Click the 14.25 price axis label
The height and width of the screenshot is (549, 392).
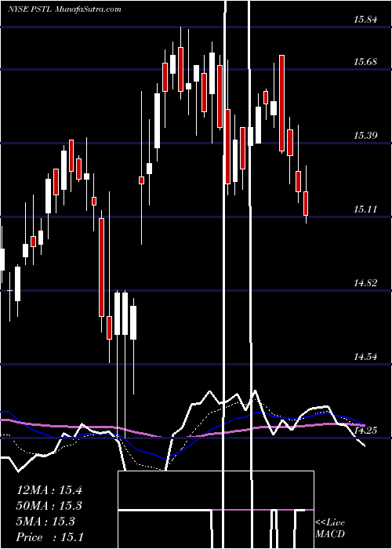(x=366, y=431)
